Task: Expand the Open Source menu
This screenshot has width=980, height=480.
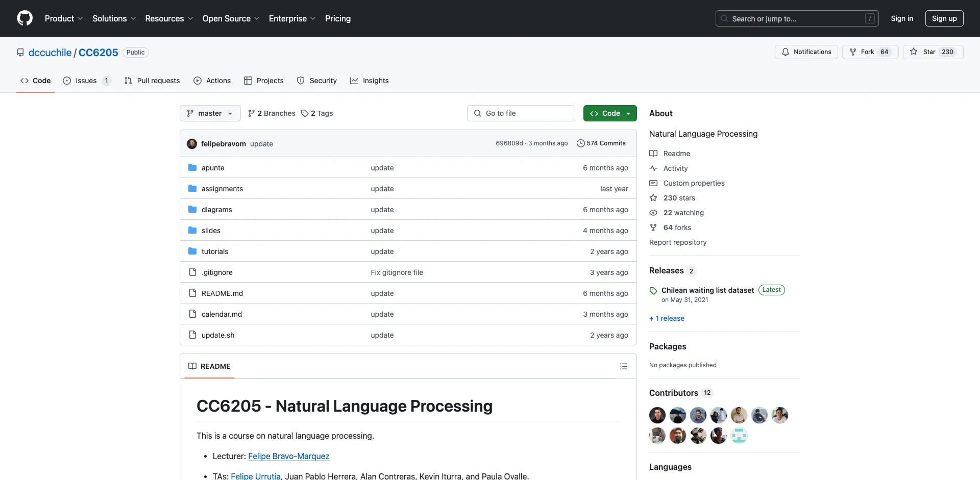Action: point(231,18)
